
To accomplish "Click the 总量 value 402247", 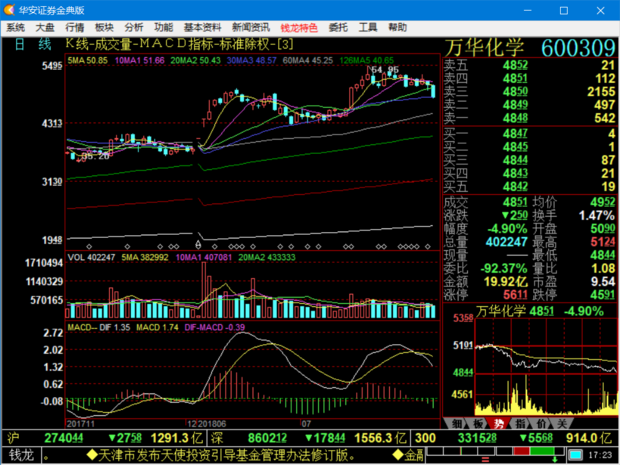I will [507, 242].
